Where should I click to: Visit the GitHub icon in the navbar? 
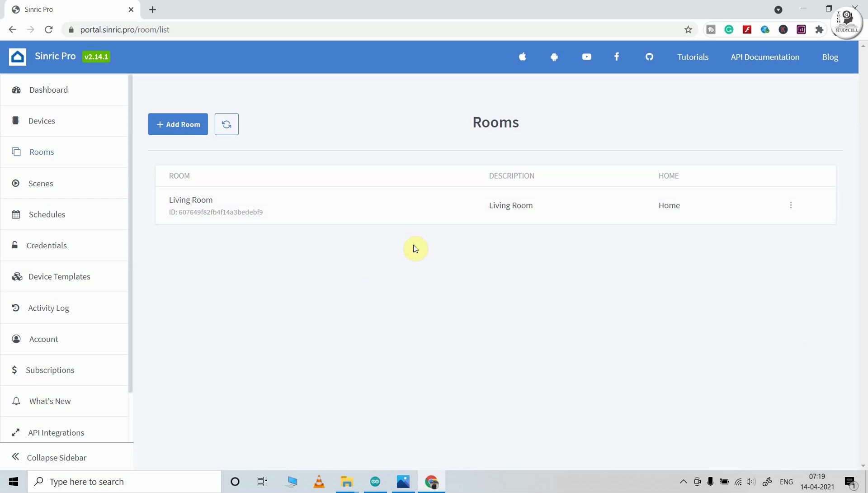pos(649,57)
